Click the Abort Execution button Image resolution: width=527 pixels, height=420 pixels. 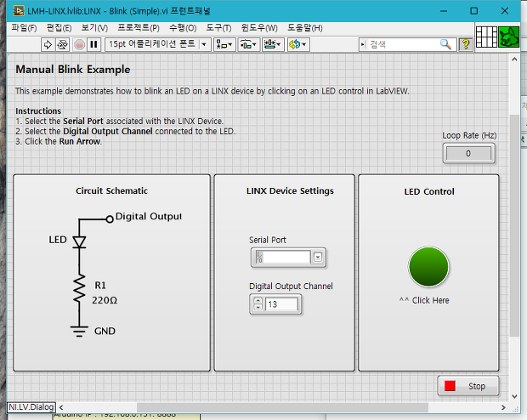(79, 44)
